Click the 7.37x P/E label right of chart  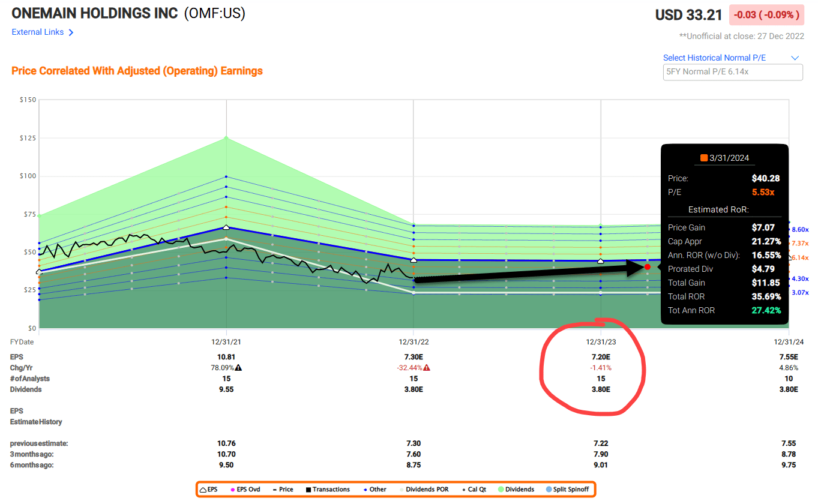click(x=800, y=243)
